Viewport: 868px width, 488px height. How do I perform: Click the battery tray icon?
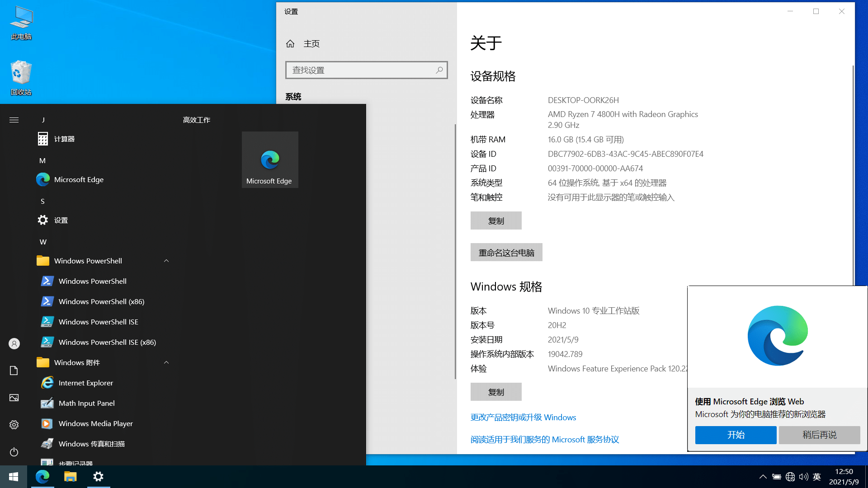(x=777, y=477)
